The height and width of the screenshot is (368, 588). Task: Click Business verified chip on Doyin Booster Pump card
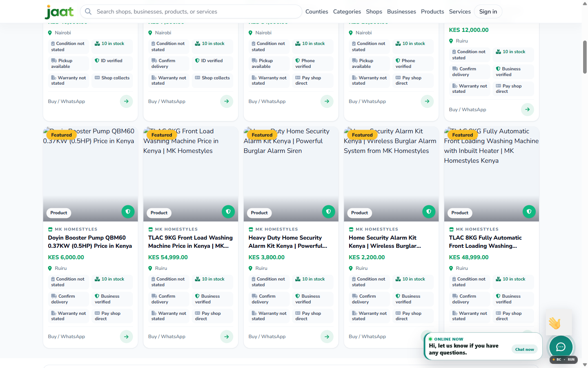click(x=112, y=299)
